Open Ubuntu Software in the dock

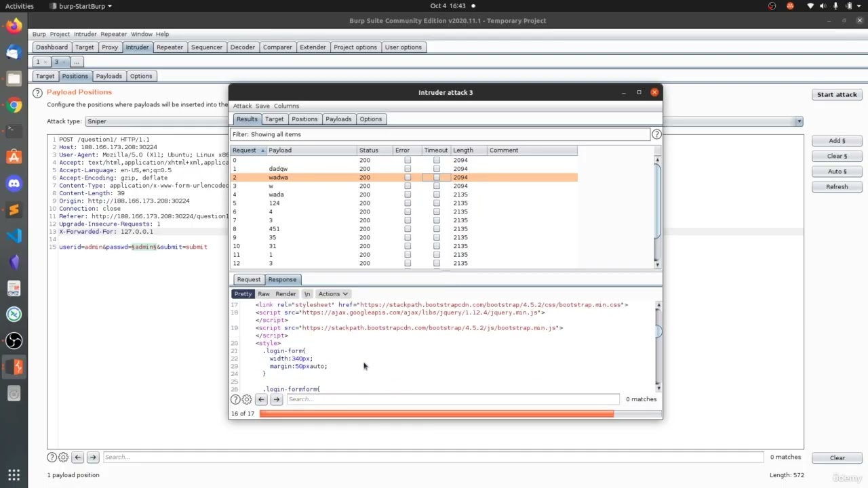point(14,157)
